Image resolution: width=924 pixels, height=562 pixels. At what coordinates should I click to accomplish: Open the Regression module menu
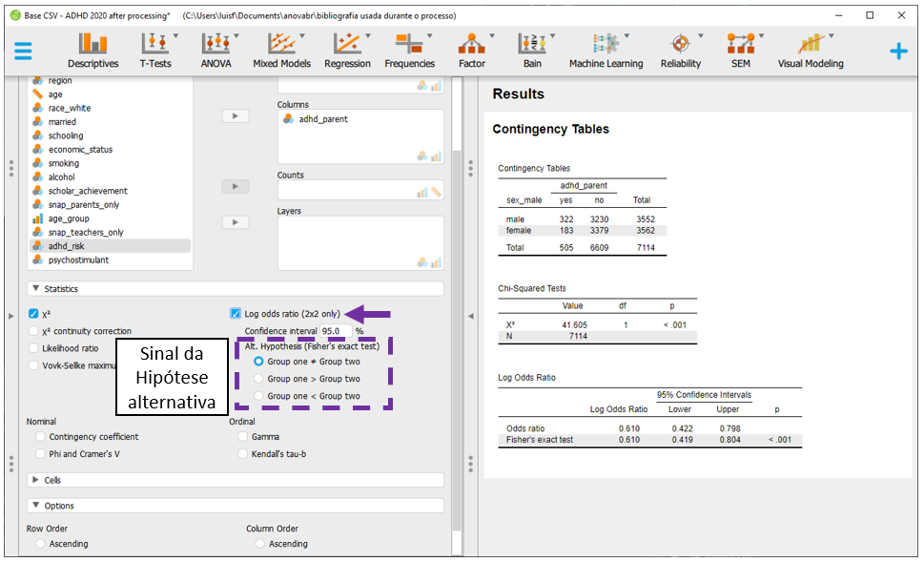(x=347, y=51)
